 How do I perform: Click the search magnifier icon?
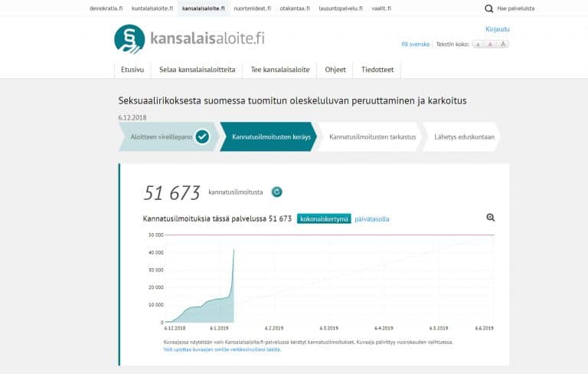click(489, 8)
